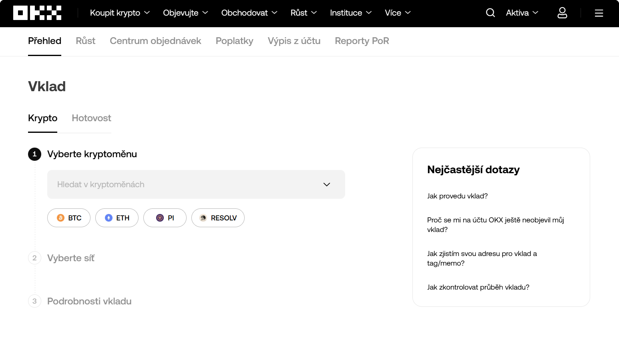Viewport: 619px width, 364px height.
Task: Open the 'Jak provedu vklad?' FAQ link
Action: click(457, 196)
